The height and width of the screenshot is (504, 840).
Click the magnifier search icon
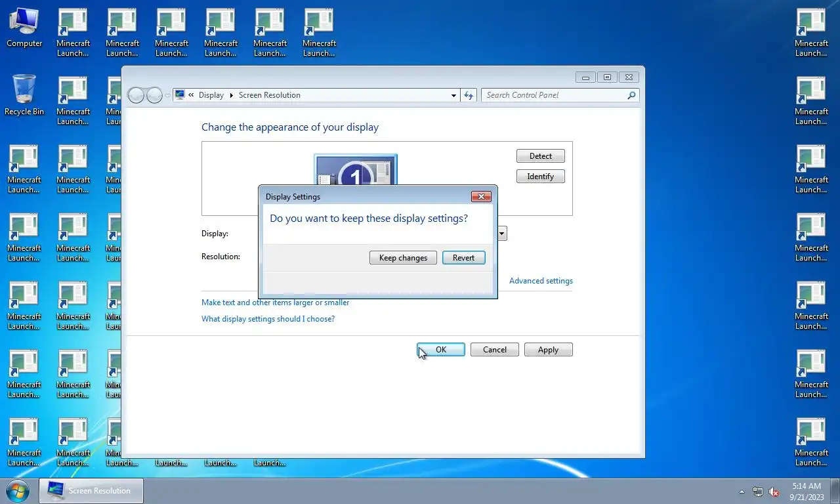631,95
